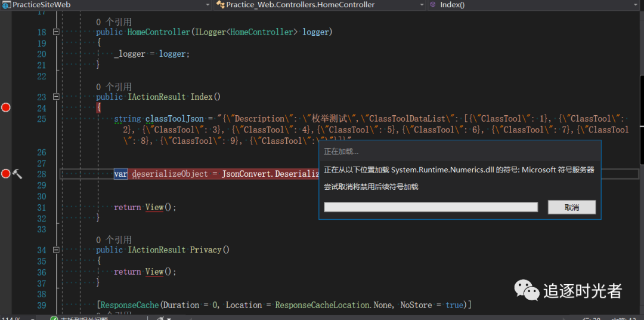Click the highlighted var keyword on line 28

pos(120,174)
